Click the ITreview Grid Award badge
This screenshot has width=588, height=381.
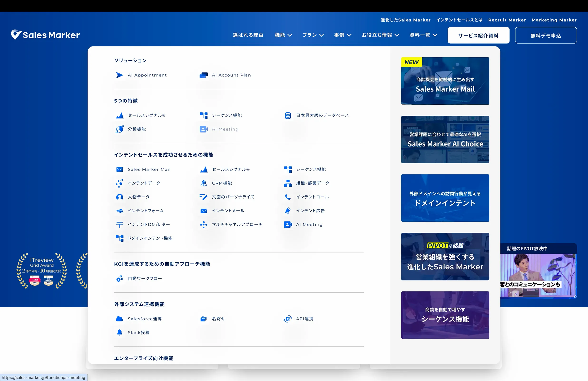click(x=42, y=271)
